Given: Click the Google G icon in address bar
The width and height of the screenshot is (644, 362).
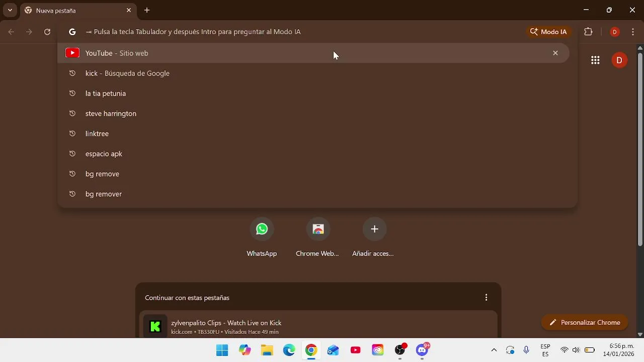Looking at the screenshot, I should point(72,32).
